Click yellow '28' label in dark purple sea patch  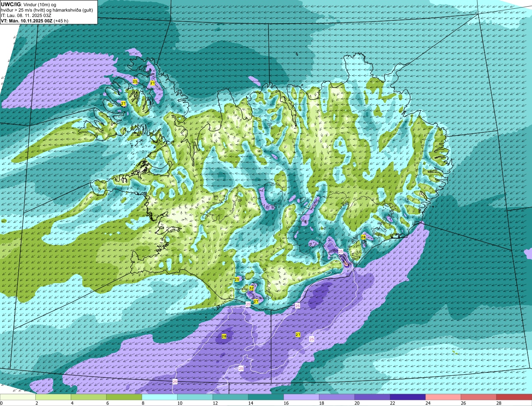[x=224, y=336]
